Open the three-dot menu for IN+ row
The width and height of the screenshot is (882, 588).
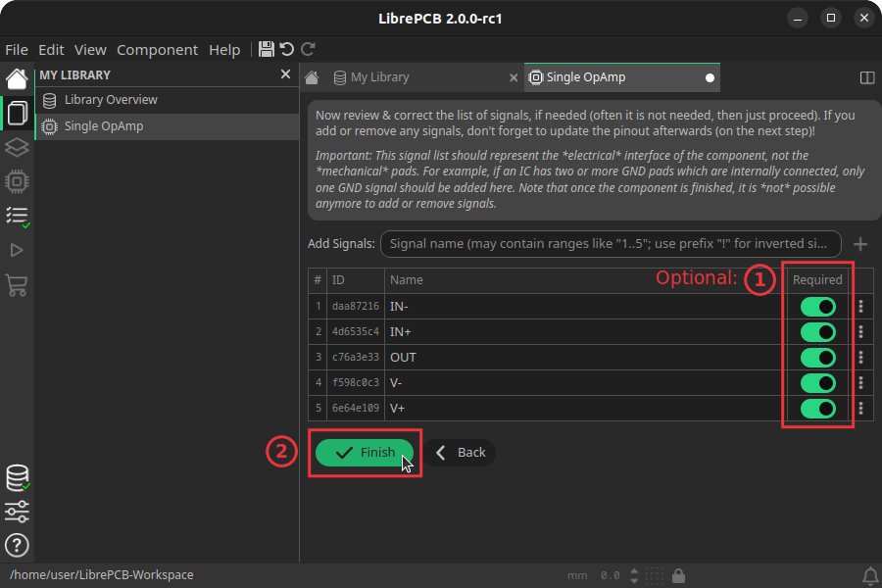(x=859, y=331)
